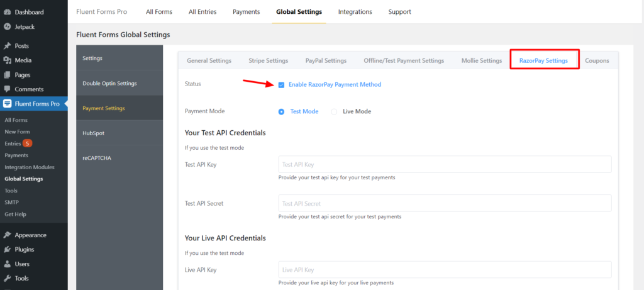644x290 pixels.
Task: Click the Posts pin icon
Action: [x=7, y=46]
